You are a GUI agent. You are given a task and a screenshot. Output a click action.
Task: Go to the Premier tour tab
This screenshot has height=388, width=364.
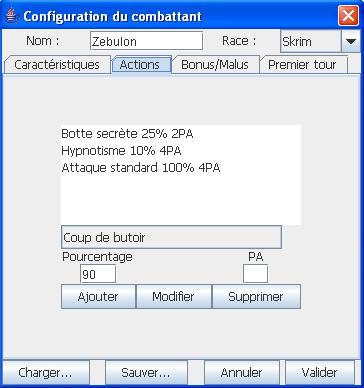point(303,65)
